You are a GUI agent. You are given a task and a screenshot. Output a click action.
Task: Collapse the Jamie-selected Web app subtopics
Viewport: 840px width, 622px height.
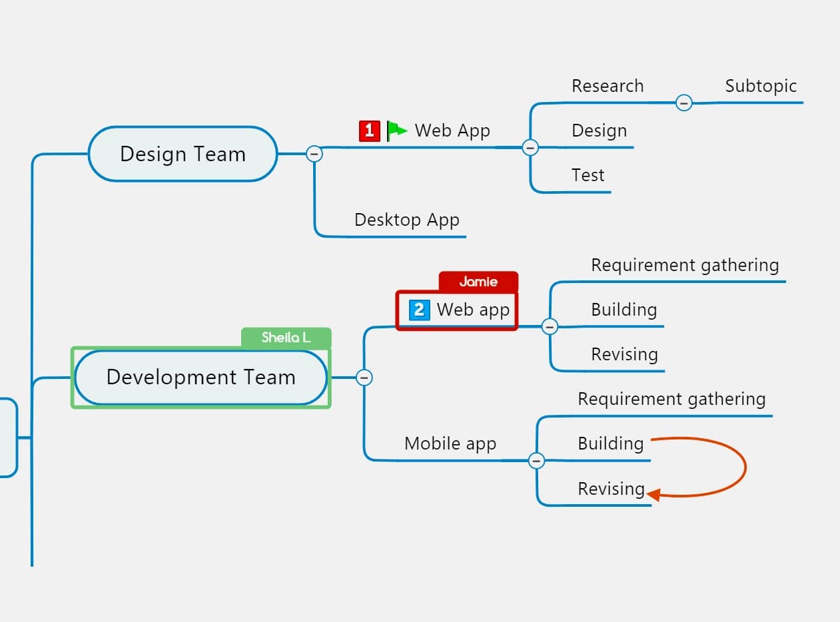[x=550, y=326]
